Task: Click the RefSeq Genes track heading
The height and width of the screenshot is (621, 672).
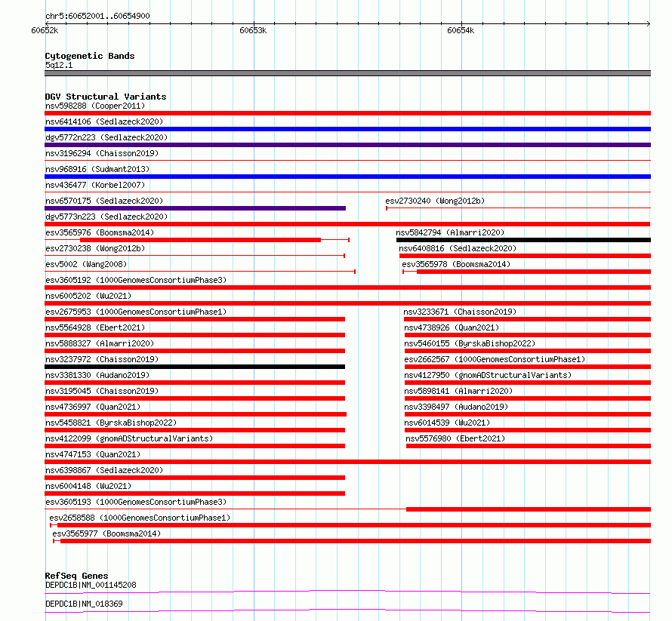Action: pos(76,576)
